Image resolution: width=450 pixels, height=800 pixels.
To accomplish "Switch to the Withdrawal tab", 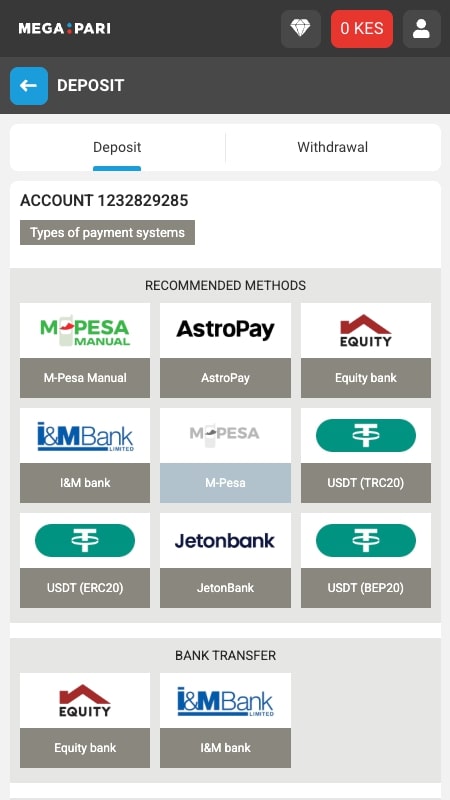I will click(333, 147).
